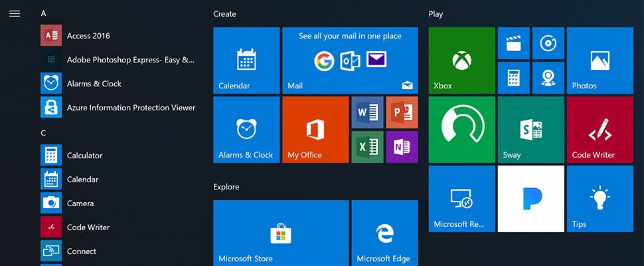
Task: Open the Photos tile
Action: pyautogui.click(x=600, y=61)
